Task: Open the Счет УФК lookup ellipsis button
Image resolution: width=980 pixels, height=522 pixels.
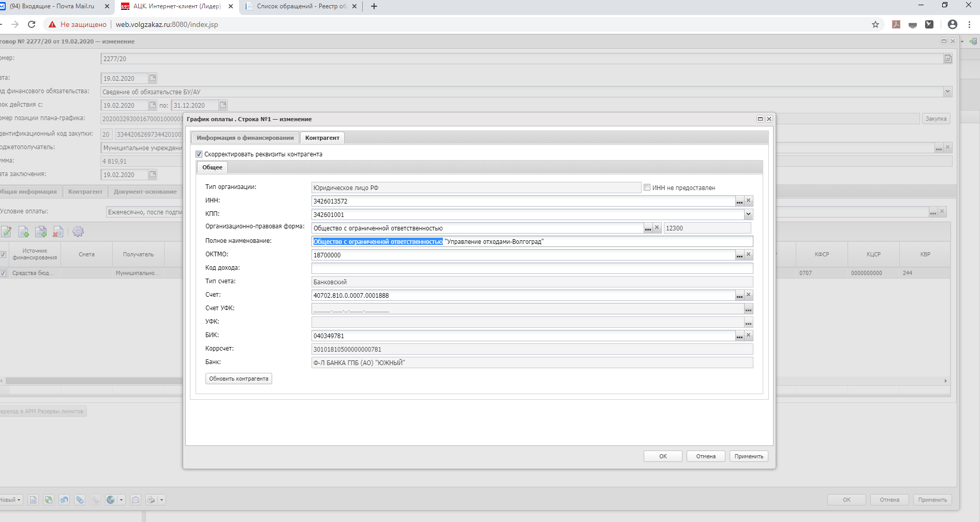Action: point(748,309)
